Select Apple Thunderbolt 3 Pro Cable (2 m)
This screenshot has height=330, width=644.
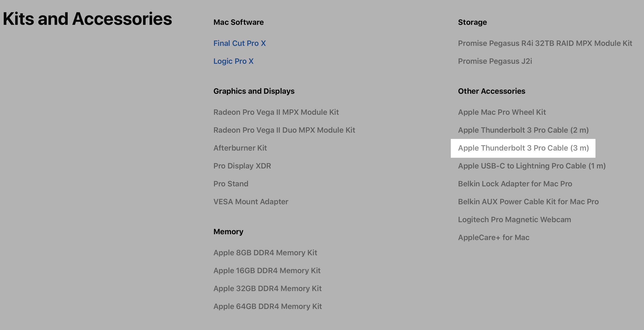tap(523, 130)
